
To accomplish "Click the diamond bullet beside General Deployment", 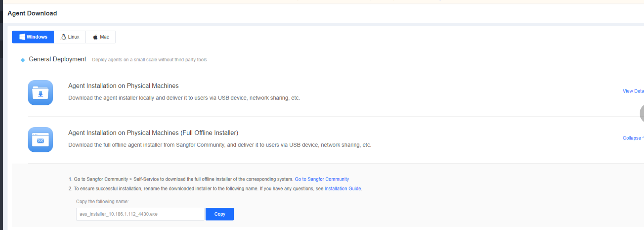I will [x=23, y=60].
